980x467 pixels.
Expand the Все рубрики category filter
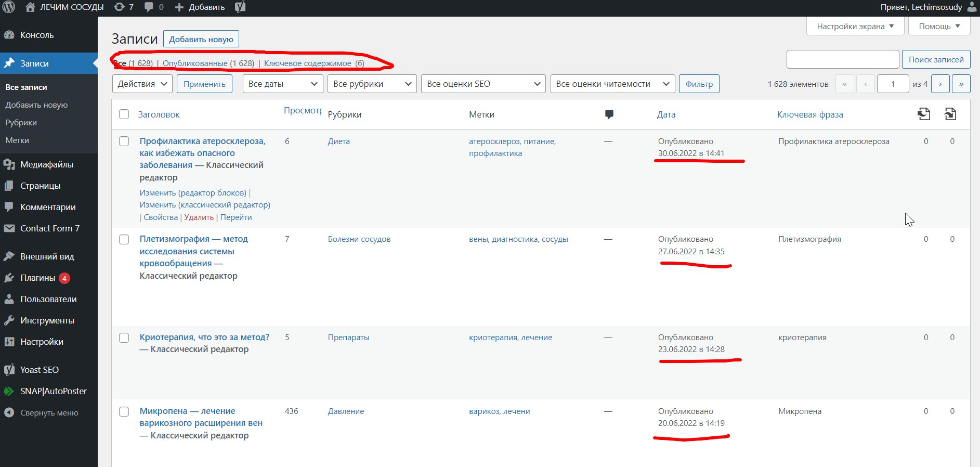(x=372, y=84)
